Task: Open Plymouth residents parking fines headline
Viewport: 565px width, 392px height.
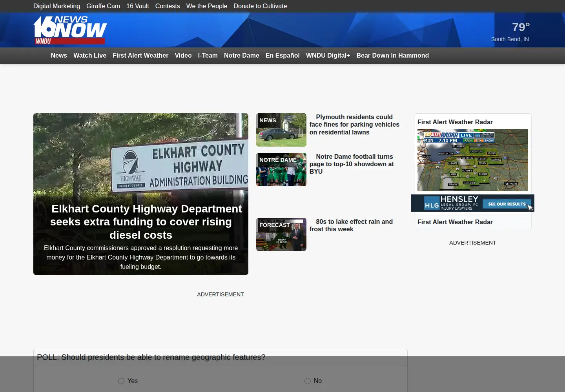Action: (354, 125)
